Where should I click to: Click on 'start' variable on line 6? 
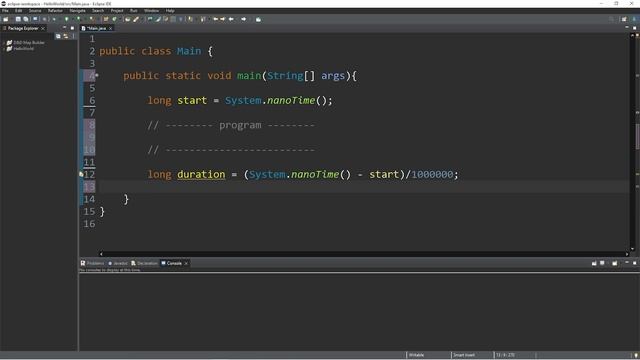pyautogui.click(x=192, y=100)
